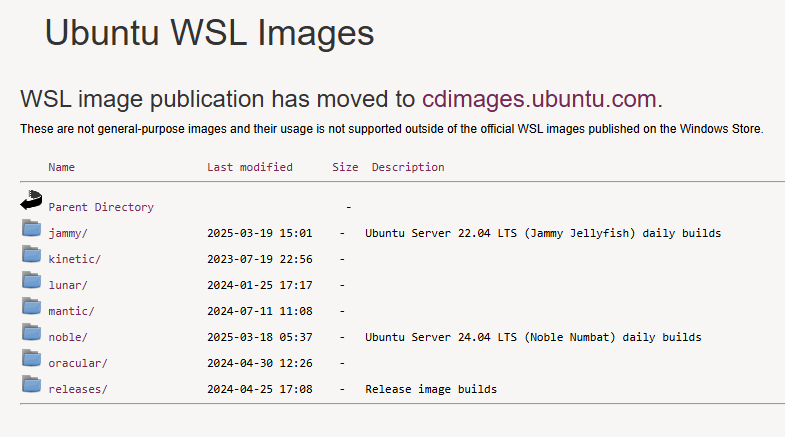Open the jammy/ directory link

68,233
